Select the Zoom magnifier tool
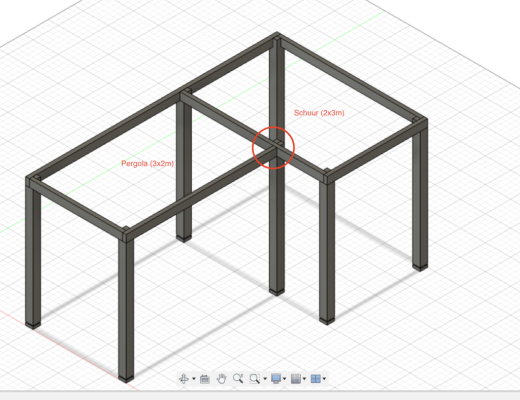This screenshot has height=400, width=520. click(238, 378)
